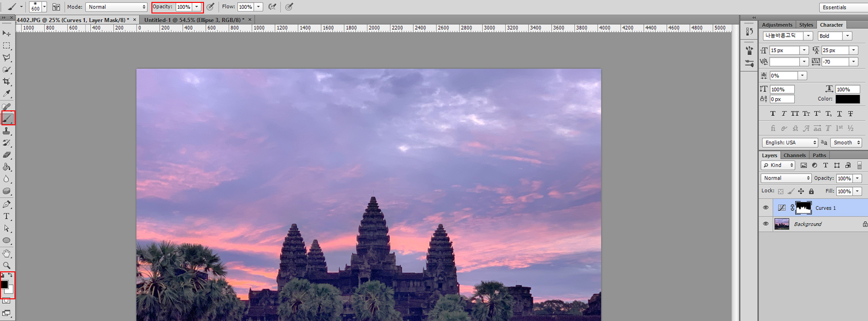
Task: Select the Dodge tool
Action: pos(7,191)
